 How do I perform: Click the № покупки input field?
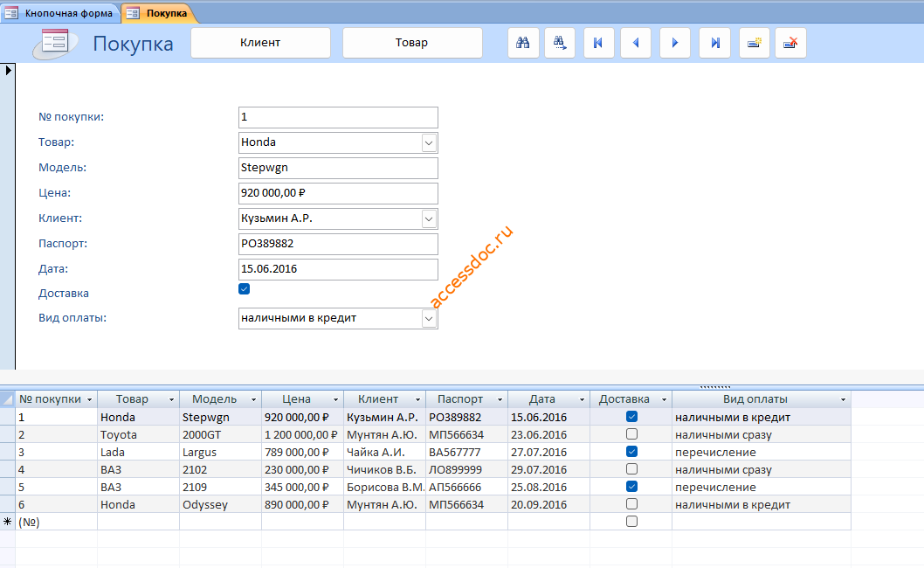[338, 117]
